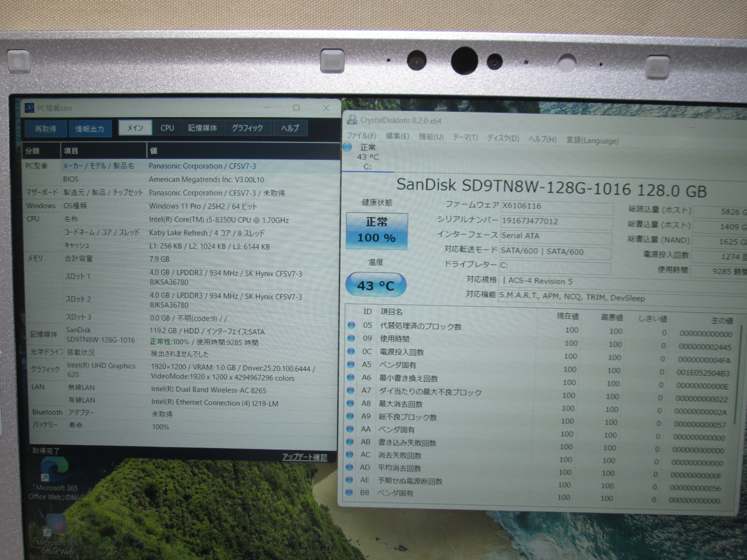
Task: Click the blue status dot for ID AD
Action: (x=349, y=467)
